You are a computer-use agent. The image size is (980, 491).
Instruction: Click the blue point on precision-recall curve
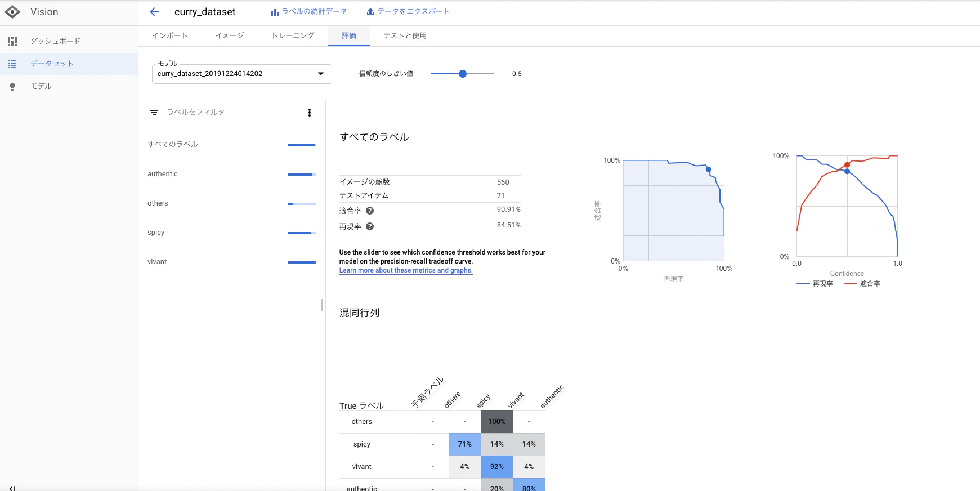pos(709,169)
